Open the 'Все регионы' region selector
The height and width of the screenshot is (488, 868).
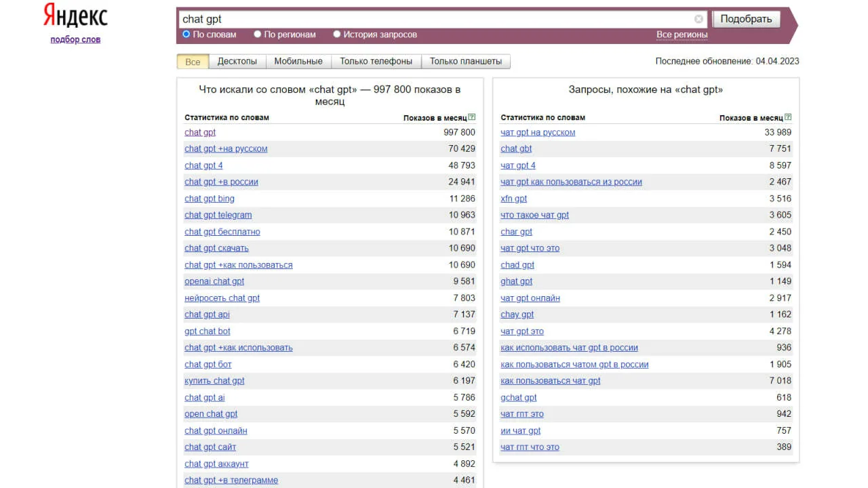682,35
